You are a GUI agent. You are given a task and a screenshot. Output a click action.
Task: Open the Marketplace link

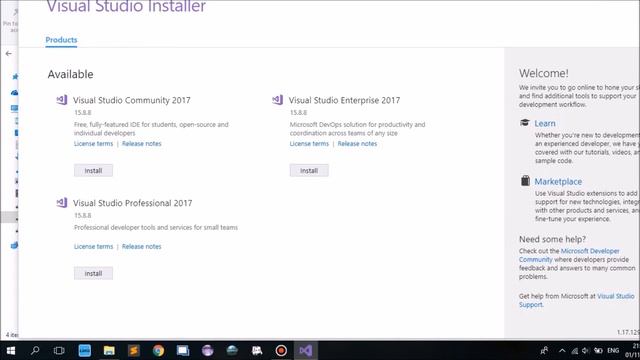pyautogui.click(x=558, y=182)
